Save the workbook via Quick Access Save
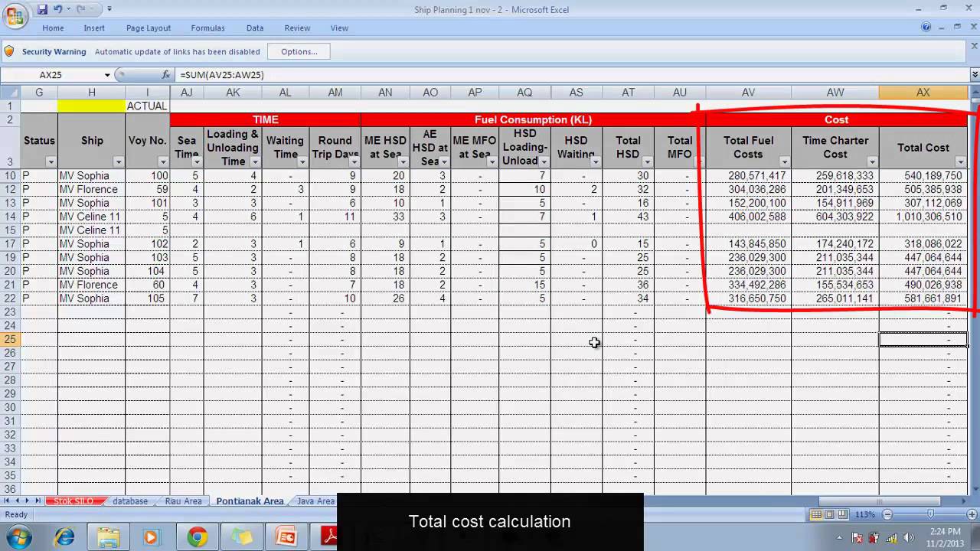 pyautogui.click(x=43, y=9)
